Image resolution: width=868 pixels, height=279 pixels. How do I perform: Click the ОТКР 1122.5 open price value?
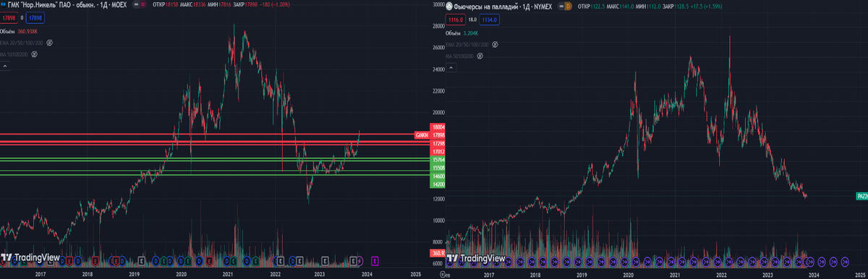point(591,7)
